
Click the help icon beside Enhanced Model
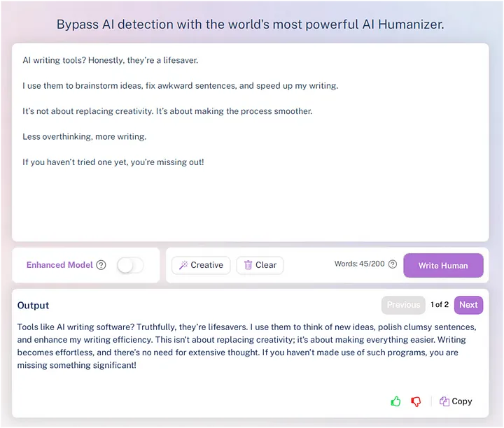[x=101, y=265]
